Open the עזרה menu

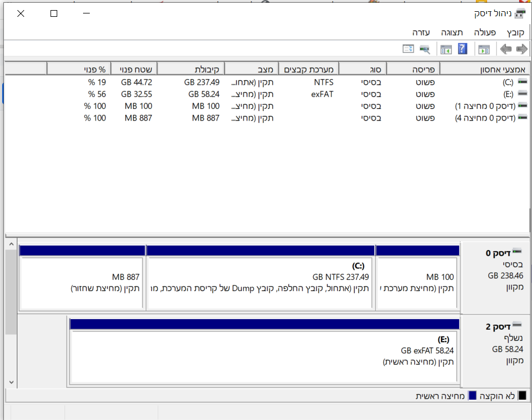click(x=421, y=33)
